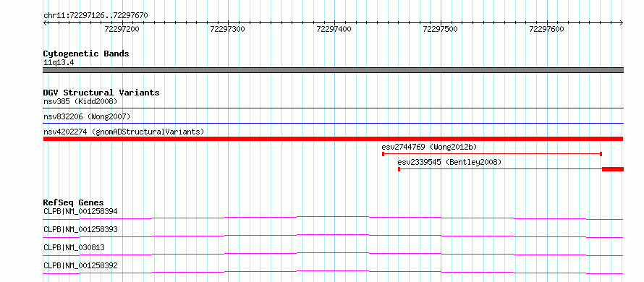Click the magenta CLPB|NM_001258392 transcript line
Viewport: 644px width, 282px height.
point(334,272)
